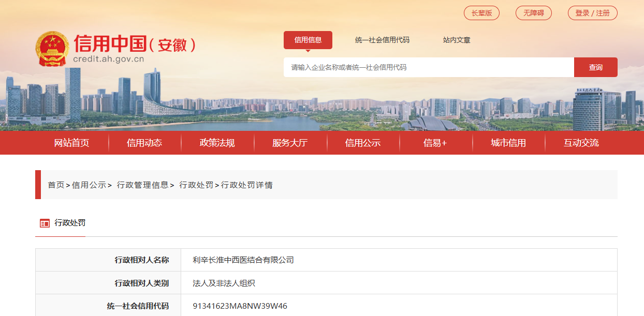Open 信用公示 navigation item
The width and height of the screenshot is (644, 316).
click(363, 143)
